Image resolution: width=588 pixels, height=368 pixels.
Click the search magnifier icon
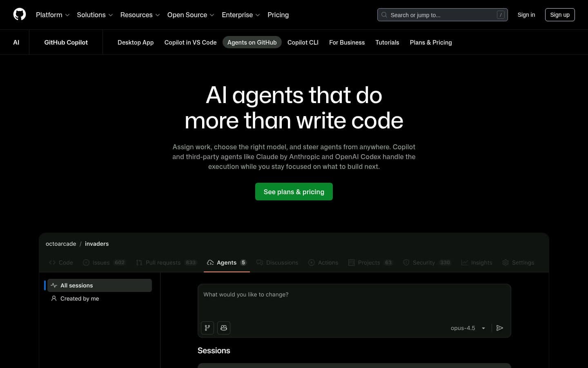point(384,15)
